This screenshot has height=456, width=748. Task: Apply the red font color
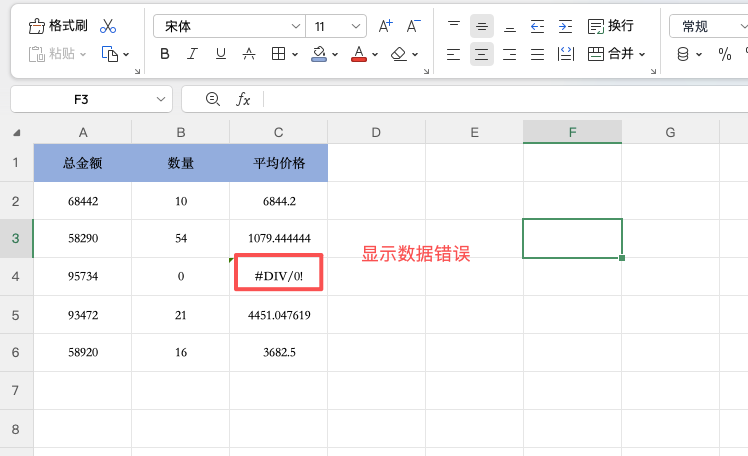click(359, 54)
